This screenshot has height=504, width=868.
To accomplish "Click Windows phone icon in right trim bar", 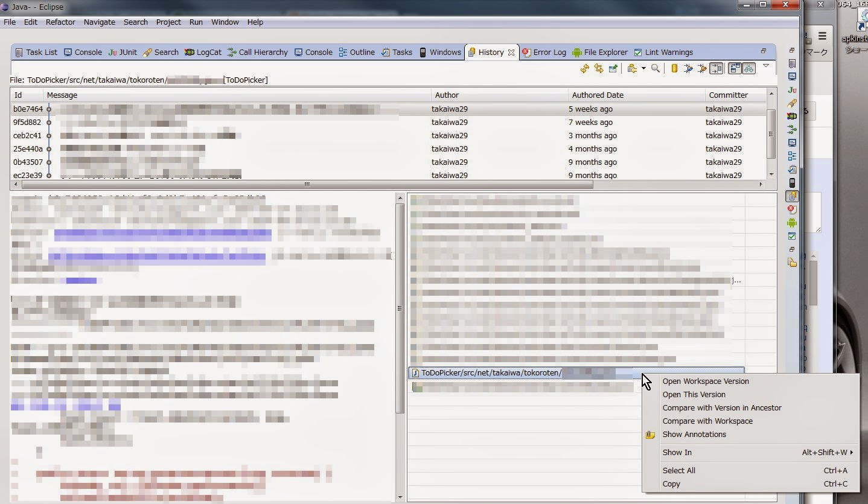I will pos(792,182).
